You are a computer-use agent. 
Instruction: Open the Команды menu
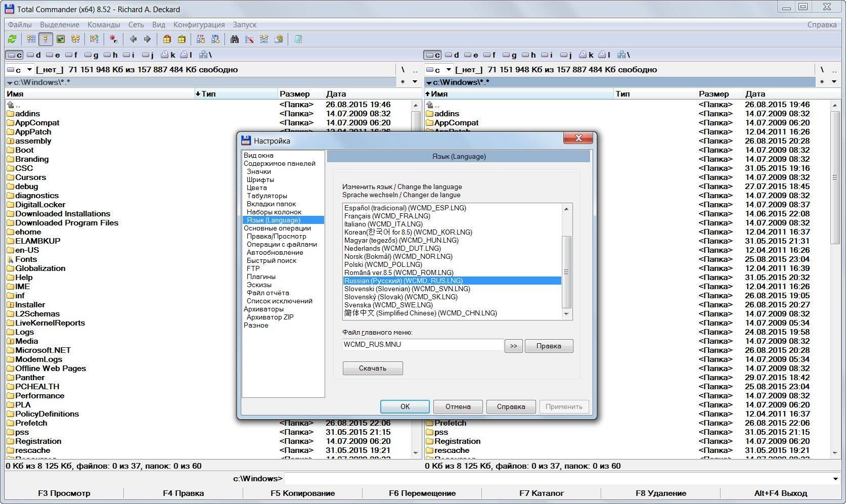tap(104, 24)
